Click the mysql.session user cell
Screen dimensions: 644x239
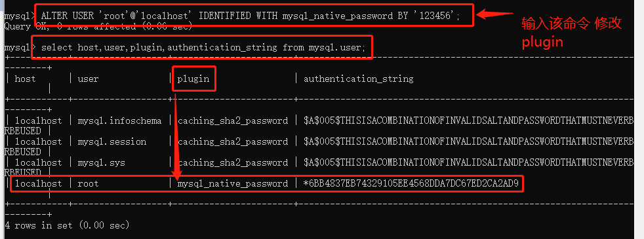click(111, 141)
